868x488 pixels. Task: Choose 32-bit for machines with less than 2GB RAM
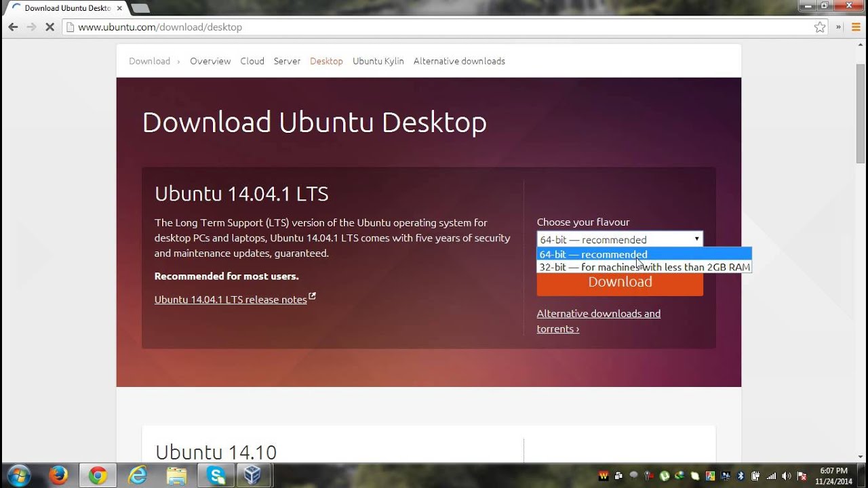(x=644, y=267)
